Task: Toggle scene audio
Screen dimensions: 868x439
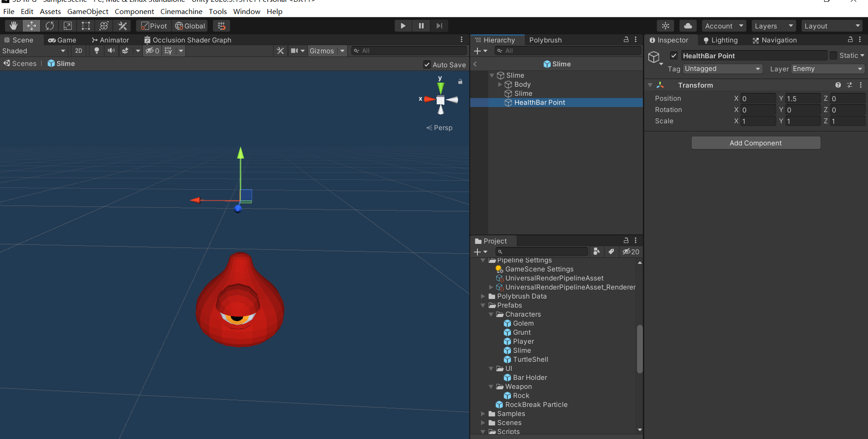Action: [111, 51]
